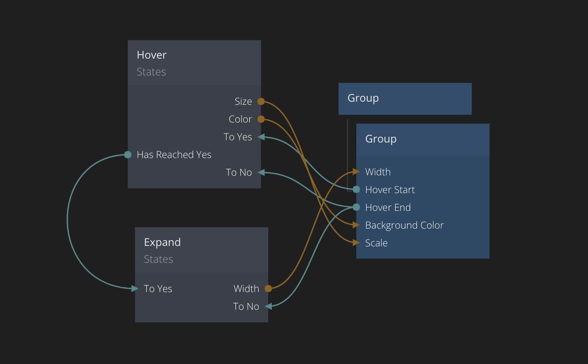Click the Has Reached Yes label
This screenshot has height=364, width=588.
(x=174, y=155)
